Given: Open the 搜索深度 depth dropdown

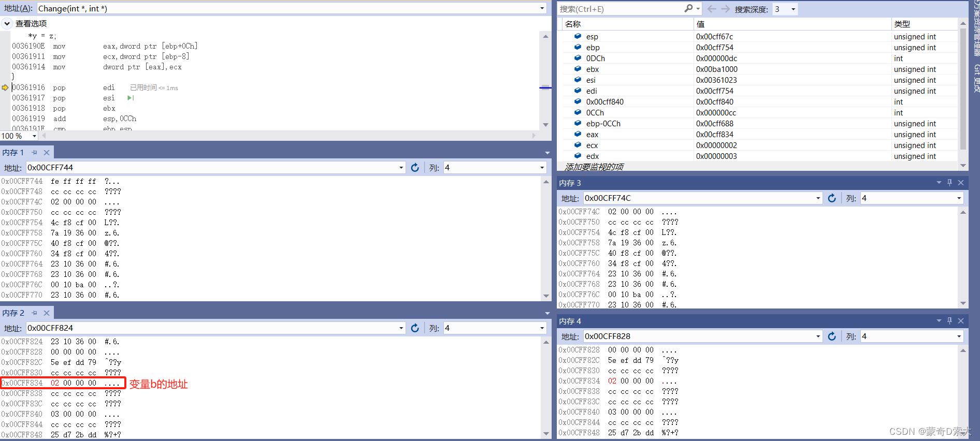Looking at the screenshot, I should [793, 9].
